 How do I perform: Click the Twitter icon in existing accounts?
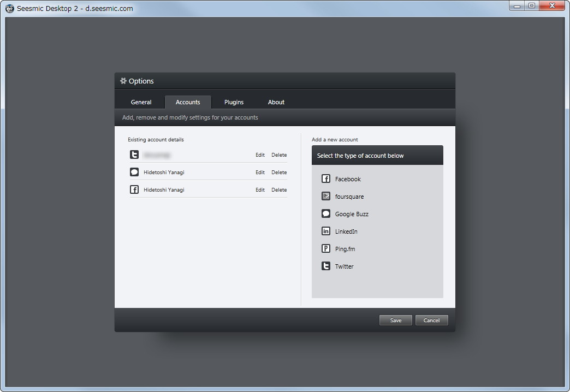(134, 155)
